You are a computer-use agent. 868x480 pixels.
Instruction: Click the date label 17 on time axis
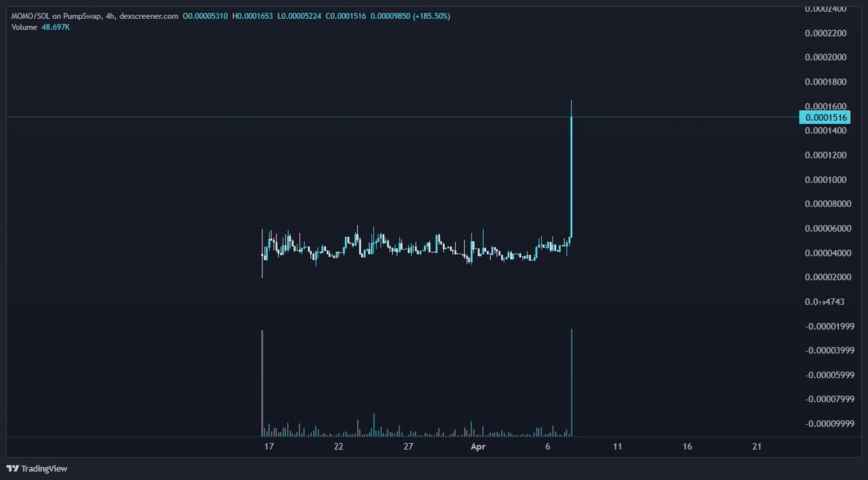tap(269, 447)
